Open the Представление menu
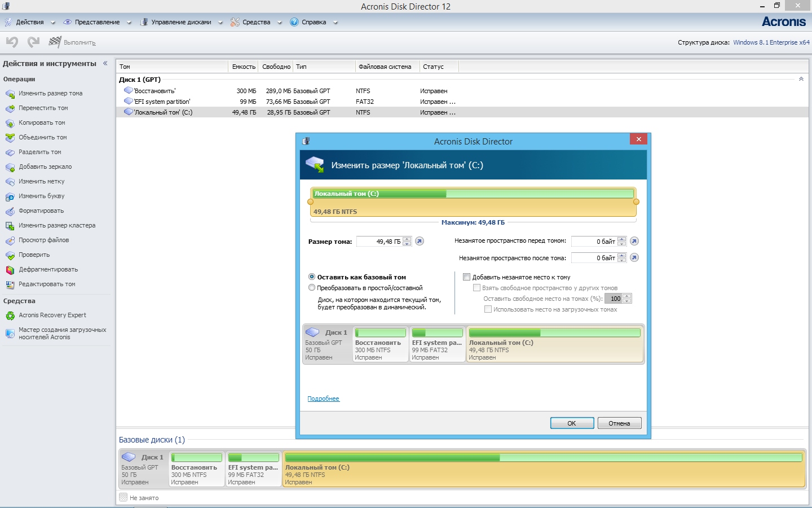Image resolution: width=812 pixels, height=508 pixels. coord(97,22)
